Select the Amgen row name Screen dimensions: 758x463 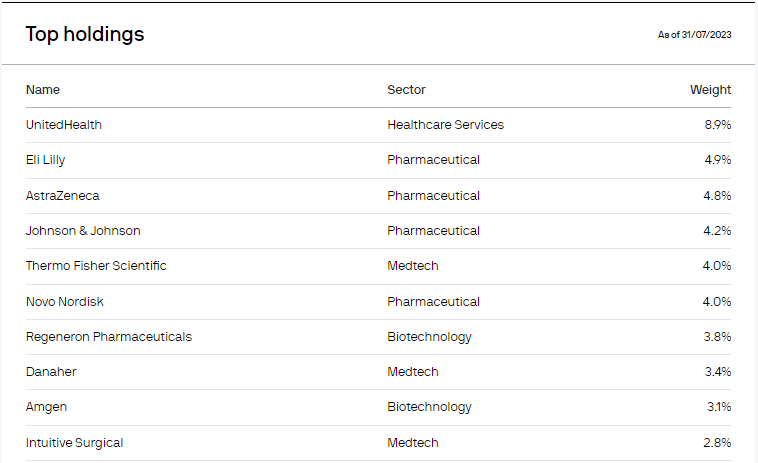47,407
